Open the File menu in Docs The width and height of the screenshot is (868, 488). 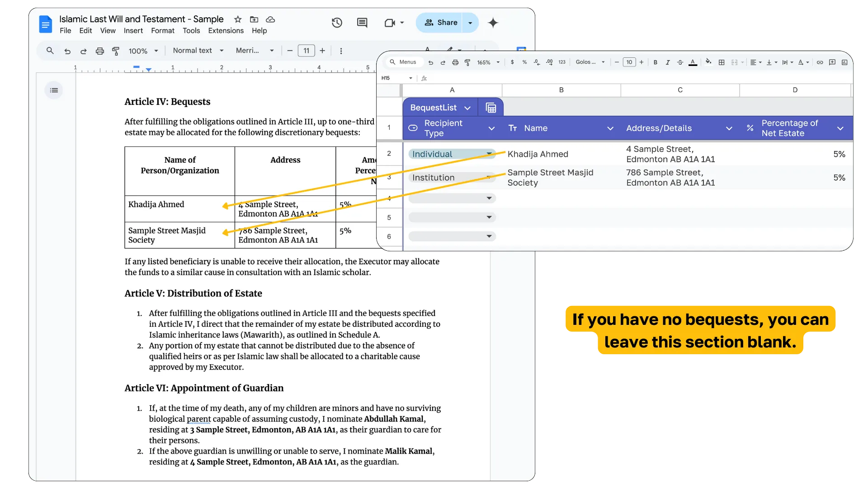[x=66, y=31]
